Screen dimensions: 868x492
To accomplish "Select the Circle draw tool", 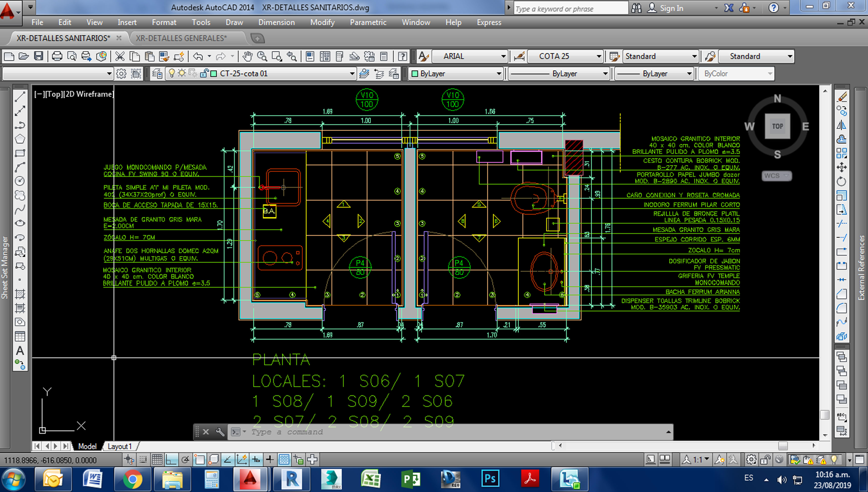I will coord(20,181).
